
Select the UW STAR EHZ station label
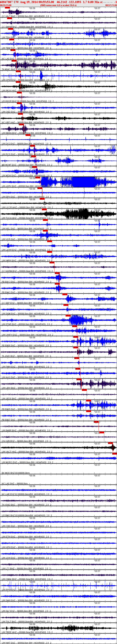pos(27,324)
